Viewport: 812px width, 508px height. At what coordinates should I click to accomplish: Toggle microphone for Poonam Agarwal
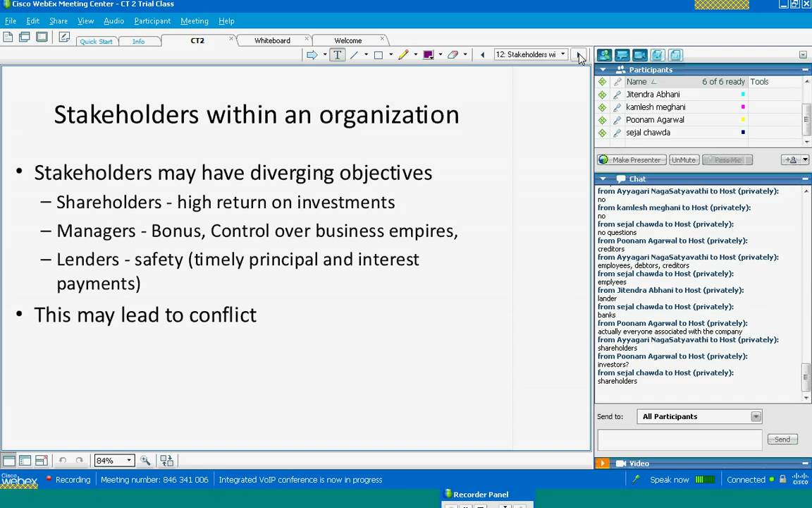point(617,120)
